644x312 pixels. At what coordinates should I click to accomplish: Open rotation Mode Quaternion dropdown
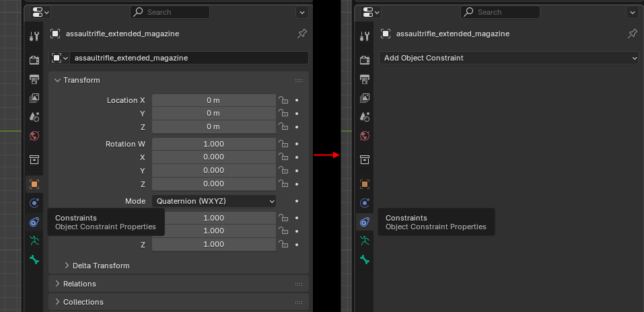(x=214, y=201)
